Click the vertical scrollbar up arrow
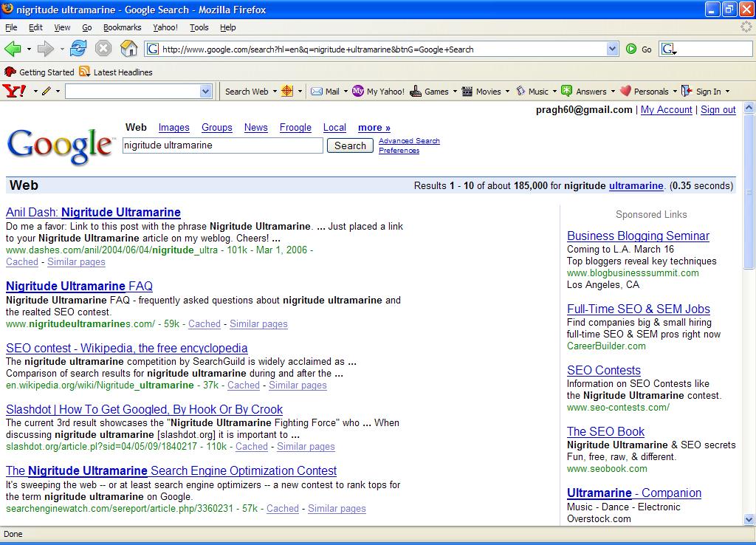 point(749,107)
